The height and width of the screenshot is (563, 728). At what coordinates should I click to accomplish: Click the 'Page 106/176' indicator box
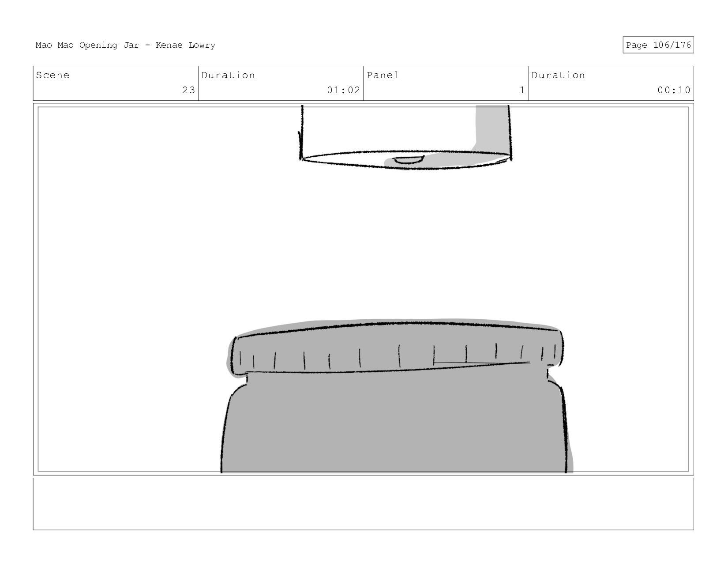tap(658, 45)
